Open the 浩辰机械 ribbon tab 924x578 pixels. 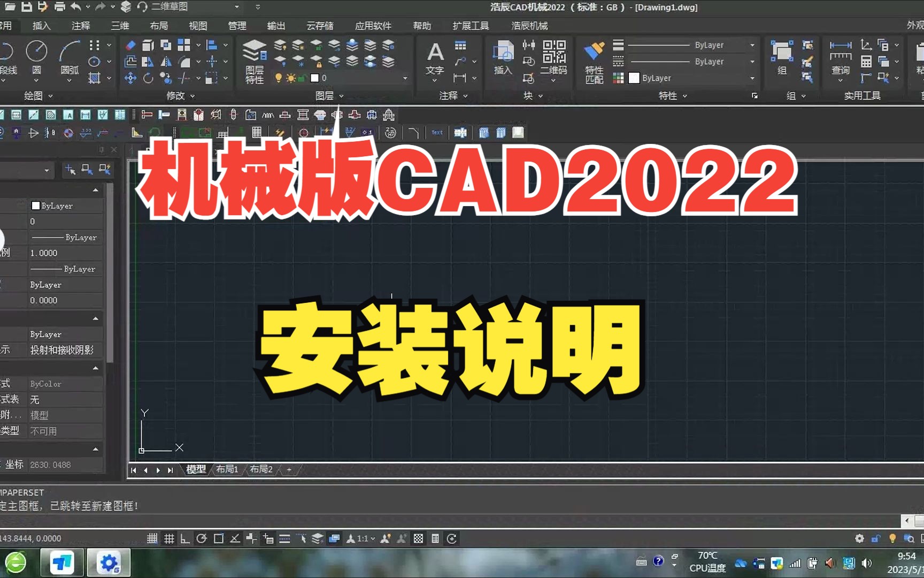[529, 26]
